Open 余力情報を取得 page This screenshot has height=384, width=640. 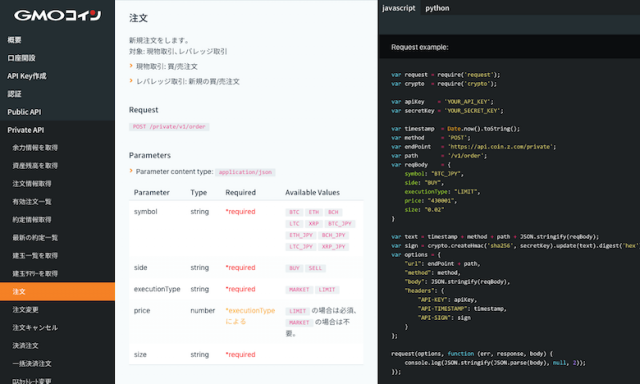tap(35, 148)
